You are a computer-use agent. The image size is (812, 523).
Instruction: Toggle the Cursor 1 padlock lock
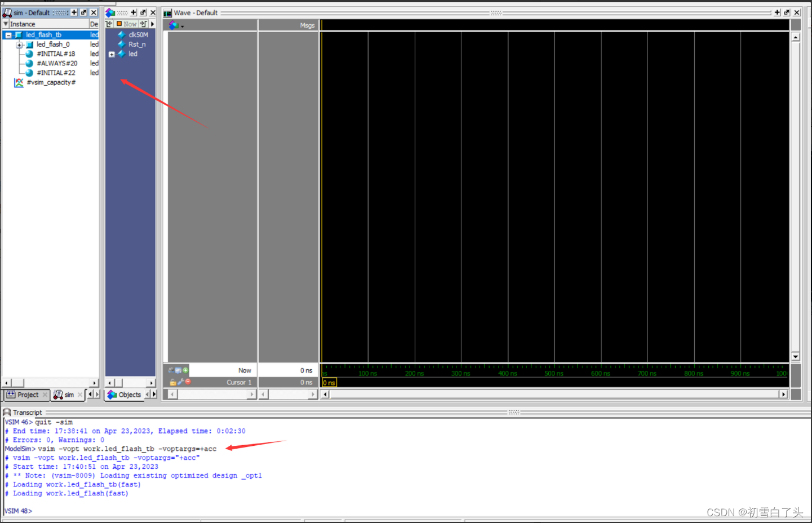coord(172,382)
